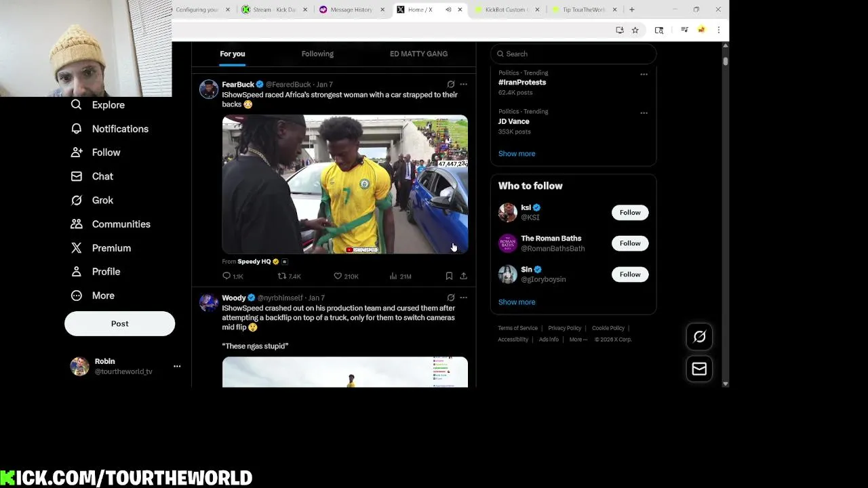868x488 pixels.
Task: Open options for #IranProtests trend
Action: pyautogui.click(x=644, y=75)
